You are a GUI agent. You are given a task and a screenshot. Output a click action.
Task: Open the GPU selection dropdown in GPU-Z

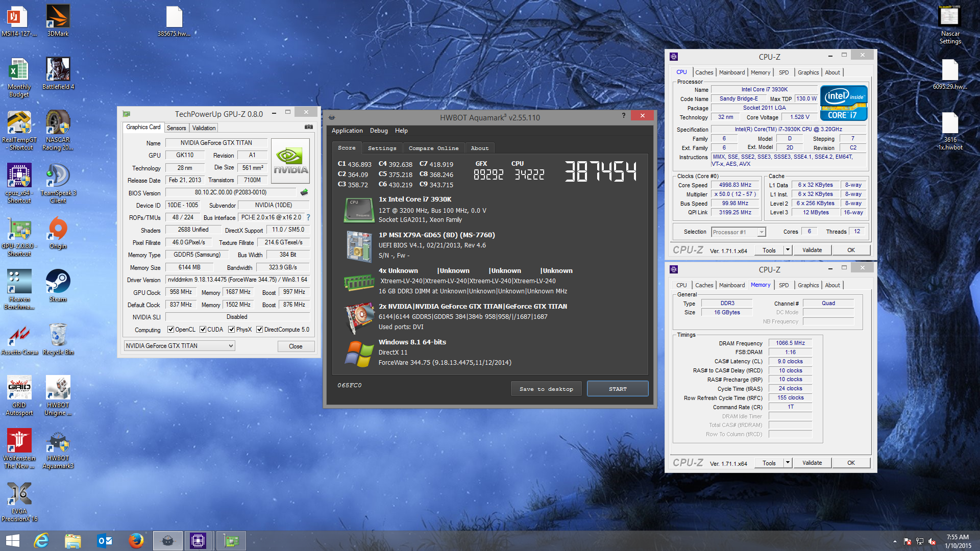point(179,346)
